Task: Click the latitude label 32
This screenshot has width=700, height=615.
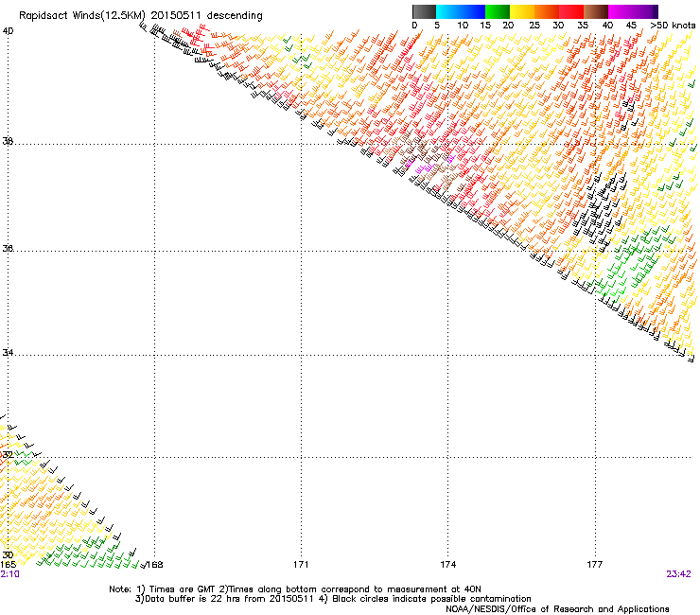Action: tap(8, 455)
